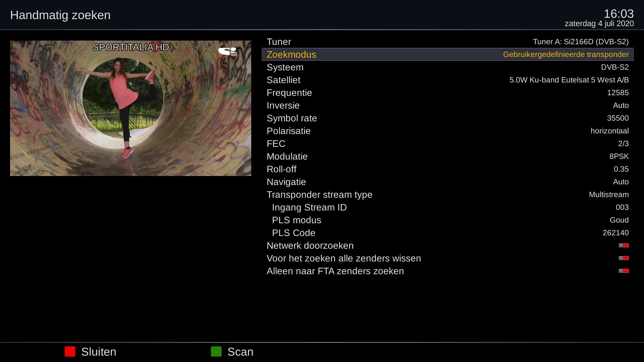
Task: Click the Sportitalia HD channel logo
Action: tap(228, 53)
